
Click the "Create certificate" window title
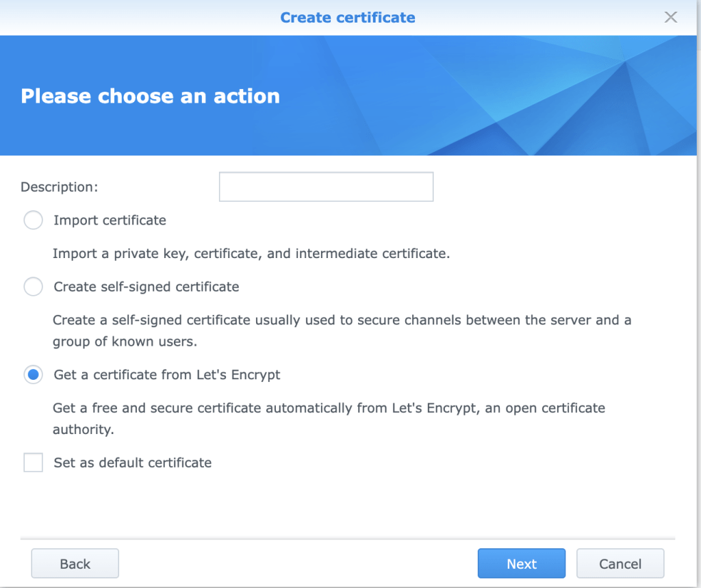coord(348,17)
